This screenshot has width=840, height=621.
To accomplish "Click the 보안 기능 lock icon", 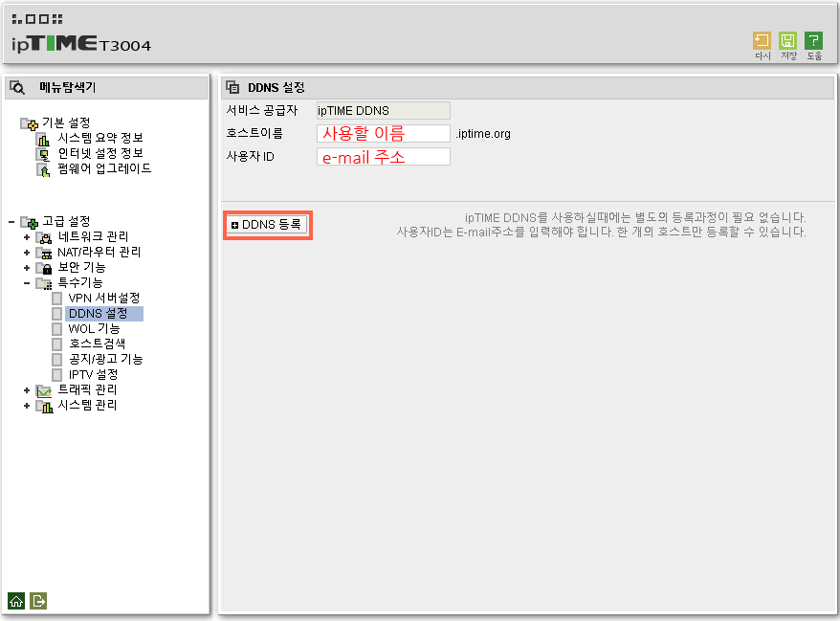I will (x=44, y=268).
